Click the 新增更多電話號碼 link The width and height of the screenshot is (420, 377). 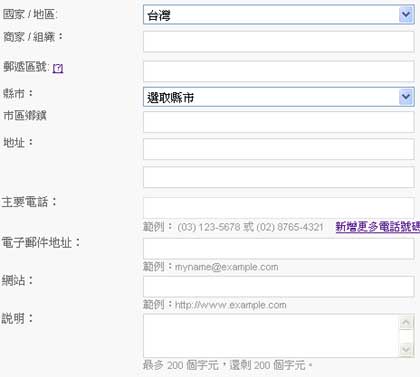pyautogui.click(x=377, y=227)
